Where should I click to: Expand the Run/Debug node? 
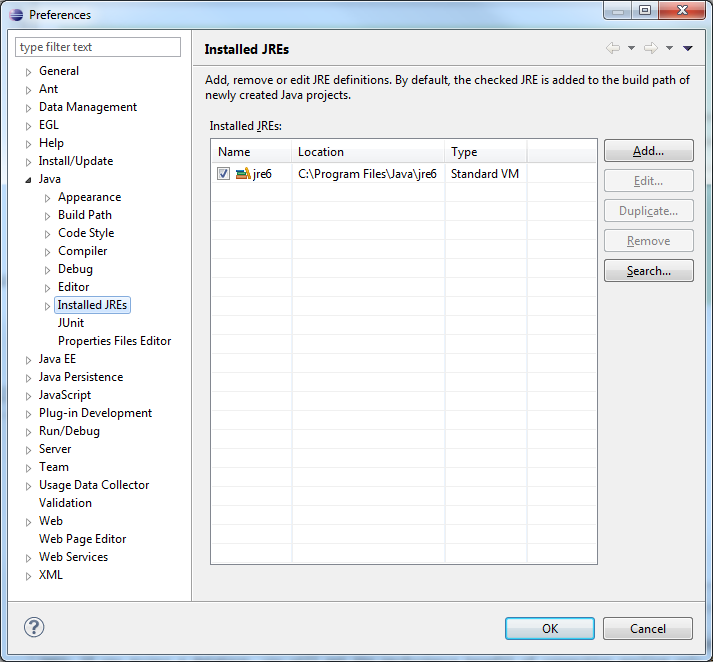point(28,432)
